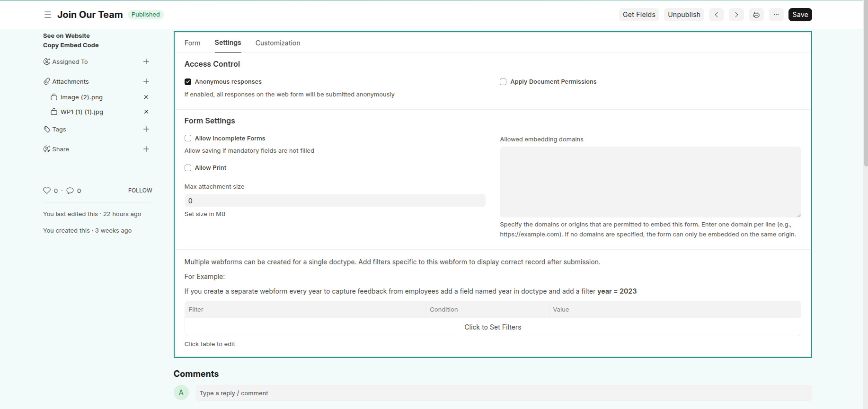Click the heart like icon
868x409 pixels.
(47, 191)
